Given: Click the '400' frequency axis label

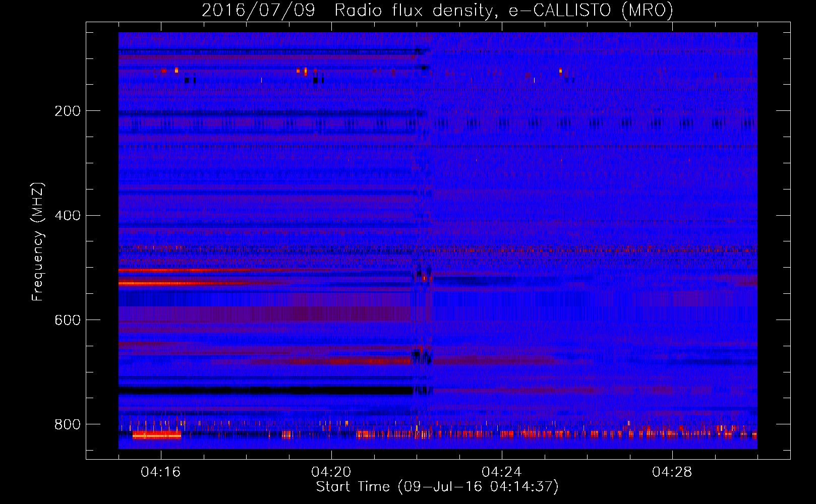Looking at the screenshot, I should coord(68,216).
